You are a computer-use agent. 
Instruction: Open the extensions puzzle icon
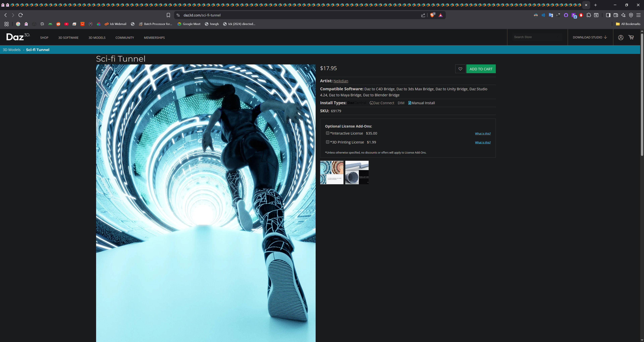589,15
